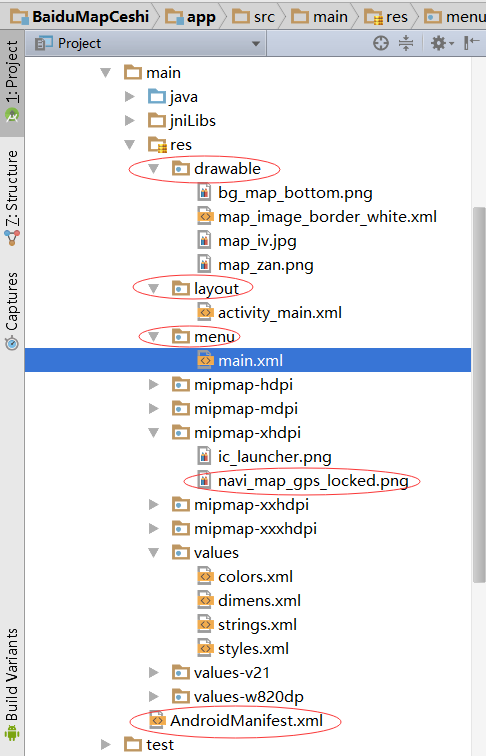Image resolution: width=486 pixels, height=756 pixels.
Task: Collapse the drawable folder arrow
Action: click(154, 169)
